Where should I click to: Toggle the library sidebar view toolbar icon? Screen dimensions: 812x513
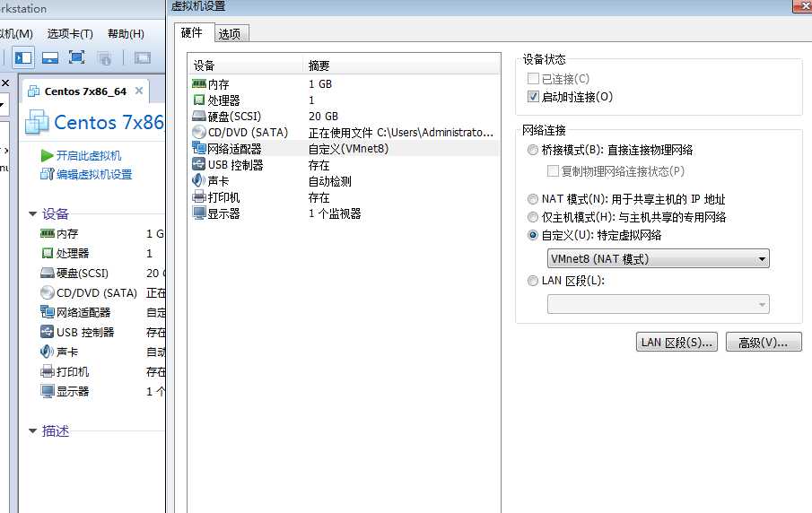point(22,57)
